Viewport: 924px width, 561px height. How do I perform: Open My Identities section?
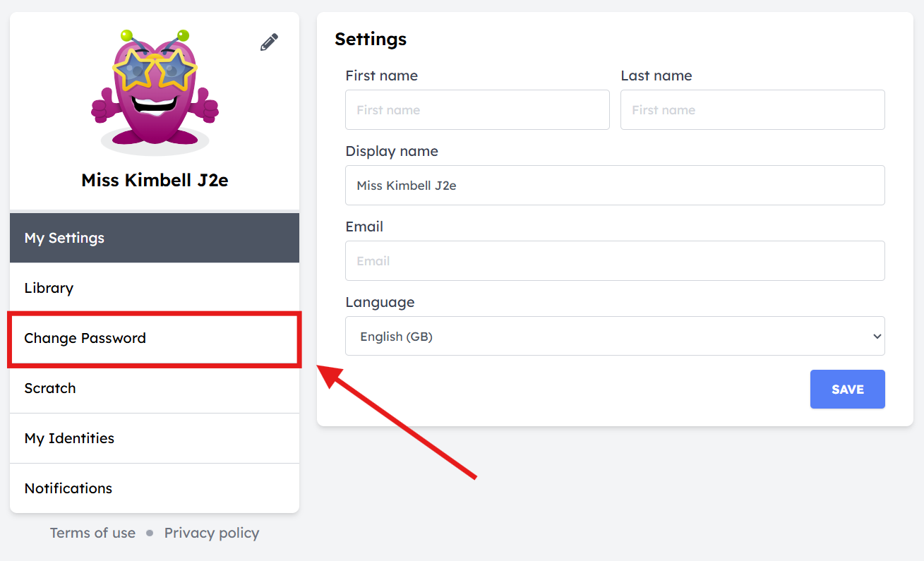tap(155, 438)
